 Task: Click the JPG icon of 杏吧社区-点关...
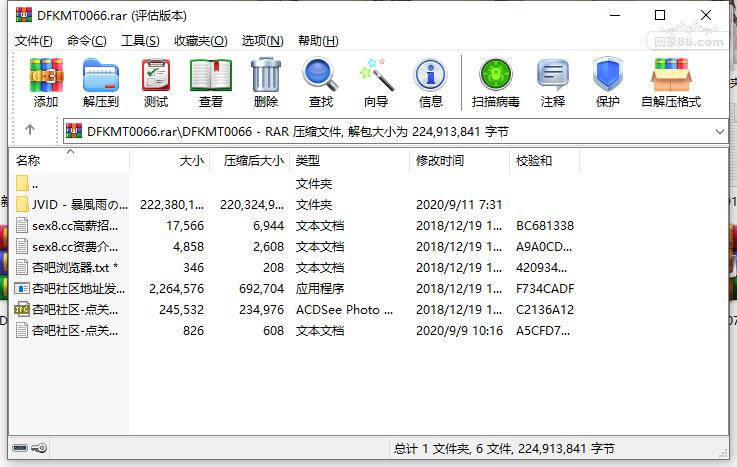(x=22, y=309)
